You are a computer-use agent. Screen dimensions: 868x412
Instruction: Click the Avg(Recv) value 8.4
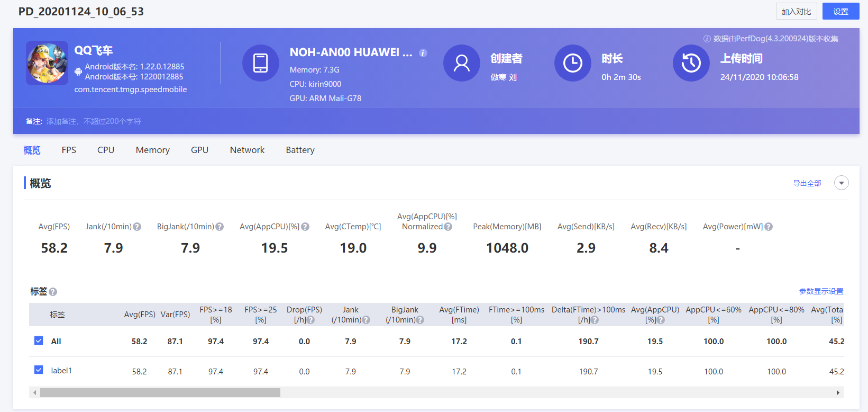pyautogui.click(x=659, y=248)
